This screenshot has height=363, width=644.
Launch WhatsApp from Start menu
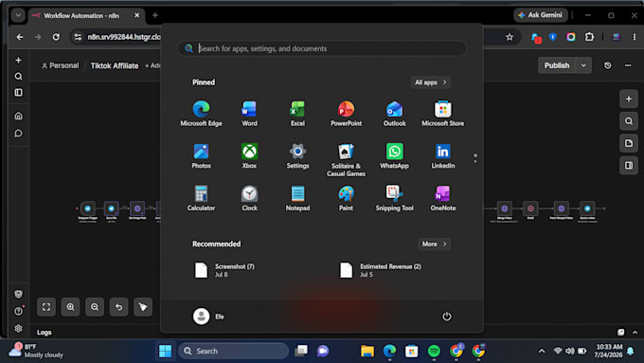(x=394, y=156)
